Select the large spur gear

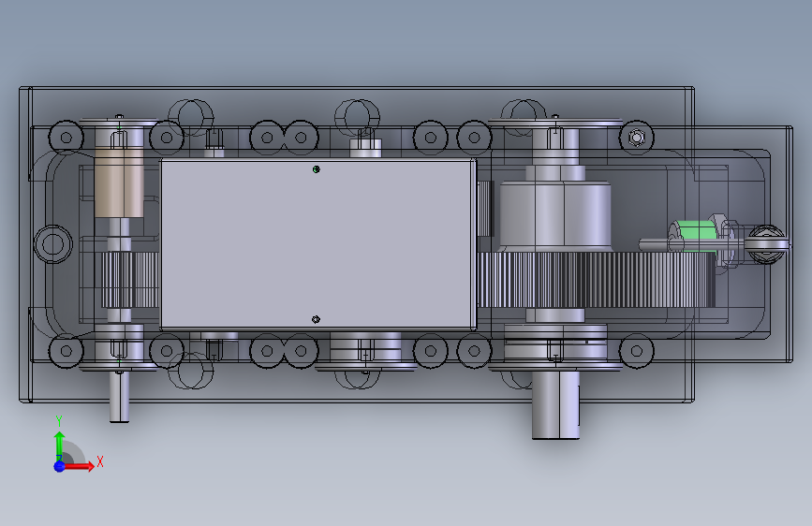tap(596, 280)
